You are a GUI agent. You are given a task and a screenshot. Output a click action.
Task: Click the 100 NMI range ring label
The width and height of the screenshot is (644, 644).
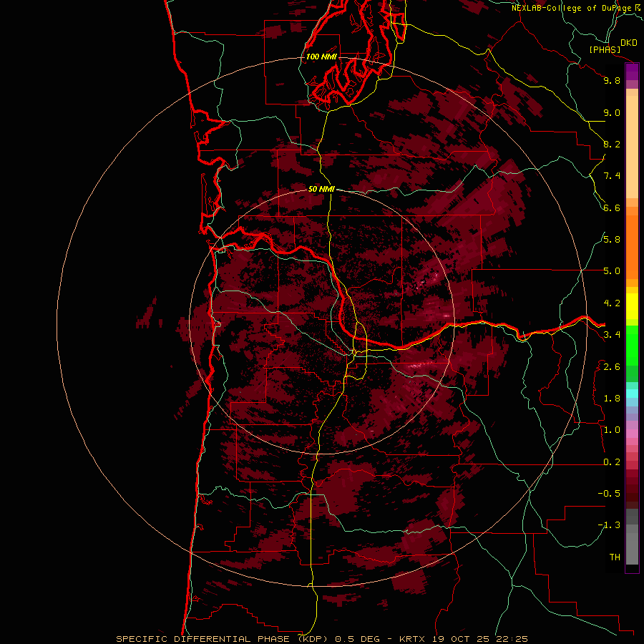click(321, 57)
